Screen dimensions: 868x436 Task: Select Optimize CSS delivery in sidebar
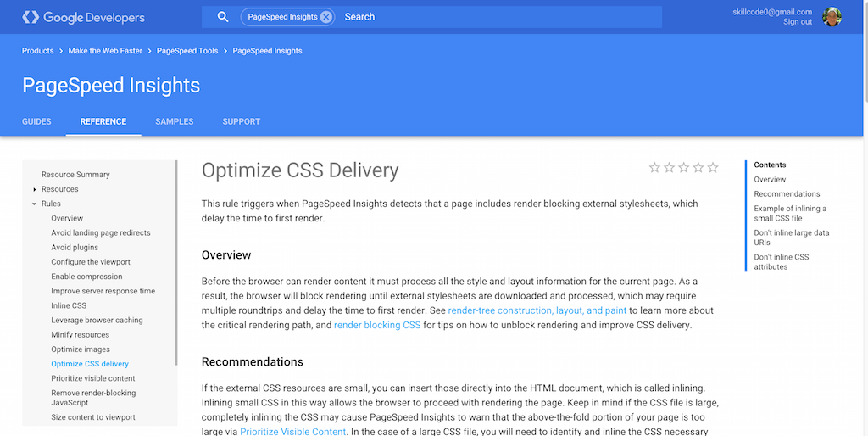[90, 363]
